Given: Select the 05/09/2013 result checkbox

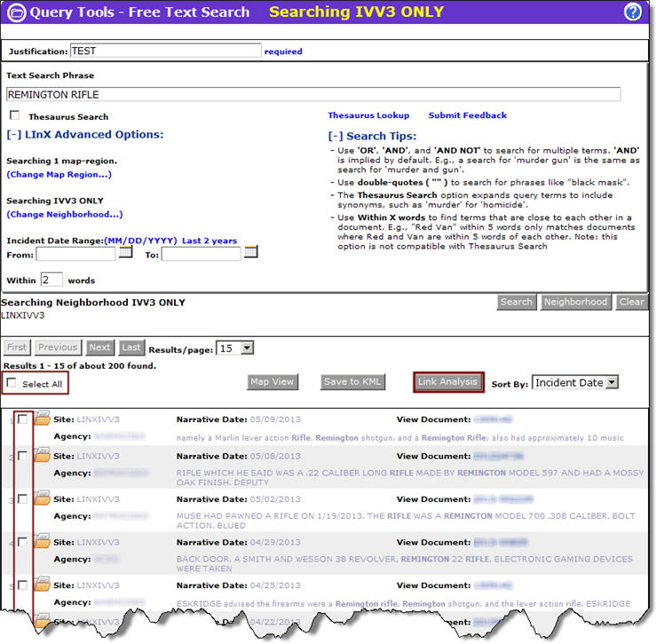Looking at the screenshot, I should pyautogui.click(x=22, y=419).
